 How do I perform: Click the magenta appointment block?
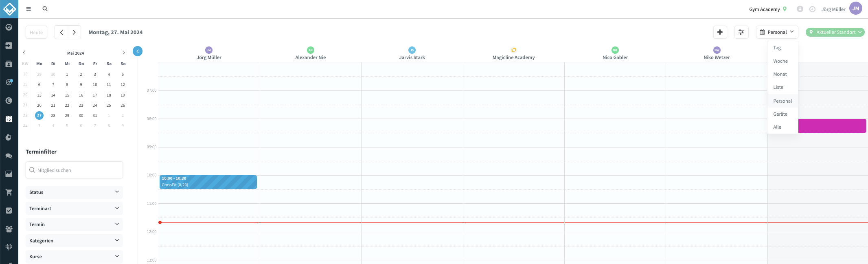pyautogui.click(x=832, y=126)
